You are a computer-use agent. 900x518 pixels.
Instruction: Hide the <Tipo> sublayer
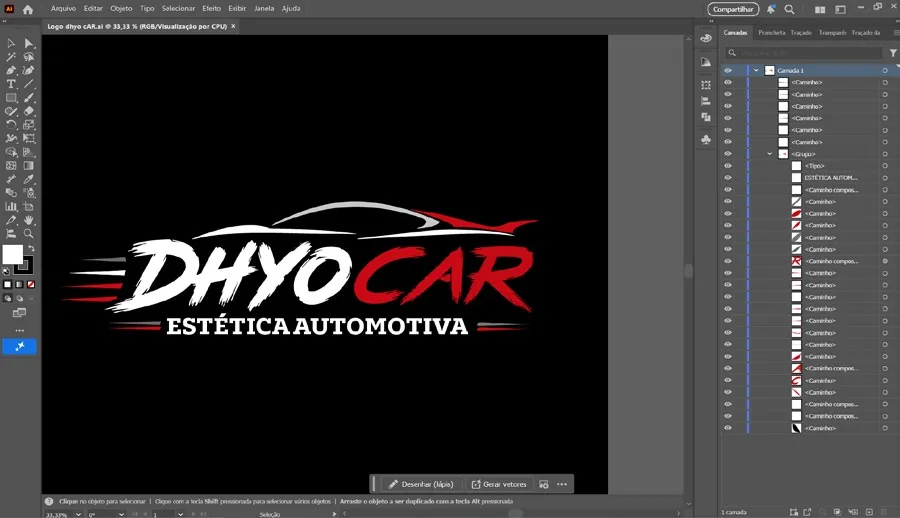coord(728,166)
